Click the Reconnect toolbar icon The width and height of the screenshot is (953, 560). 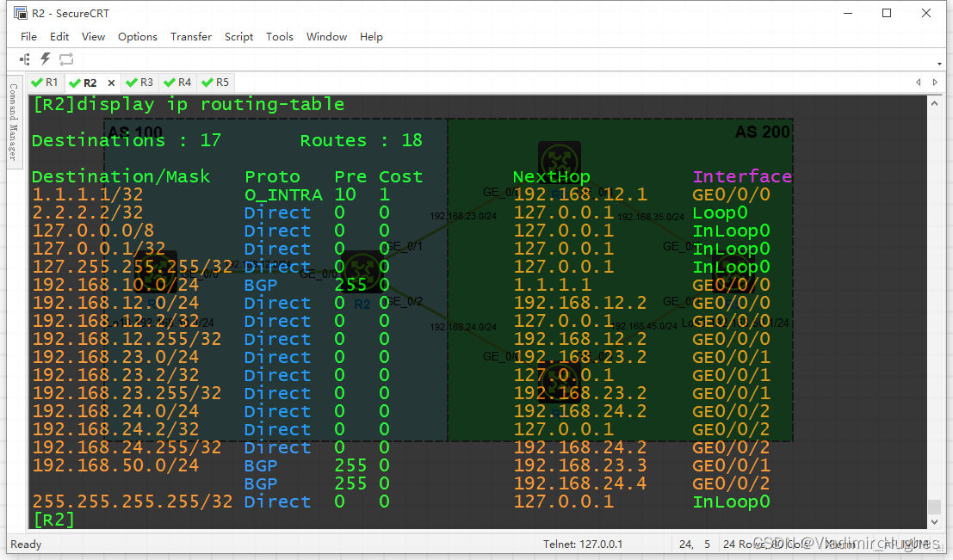click(66, 59)
